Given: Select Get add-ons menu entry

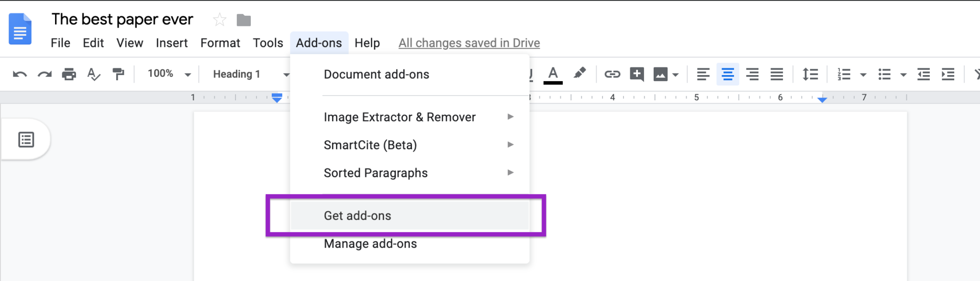Looking at the screenshot, I should (410, 216).
